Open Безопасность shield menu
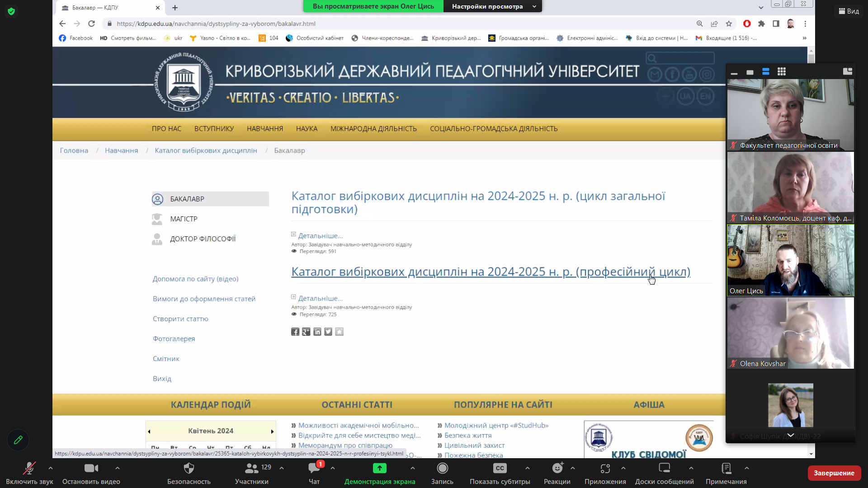This screenshot has height=488, width=868. (x=189, y=473)
